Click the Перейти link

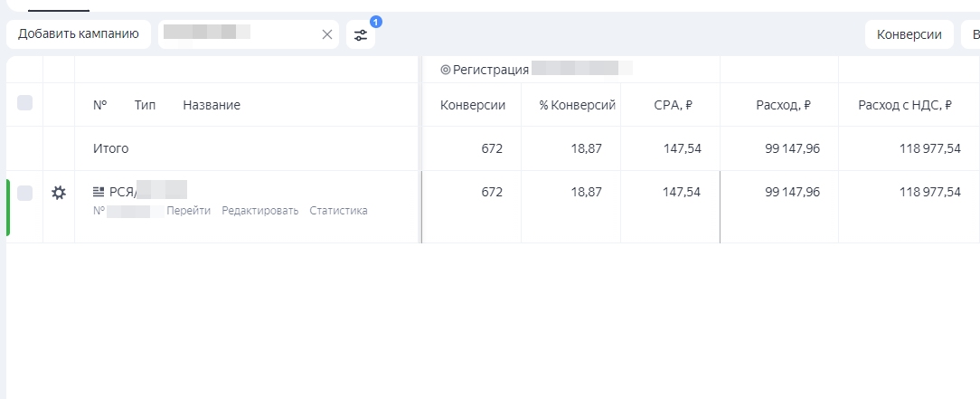[x=188, y=211]
